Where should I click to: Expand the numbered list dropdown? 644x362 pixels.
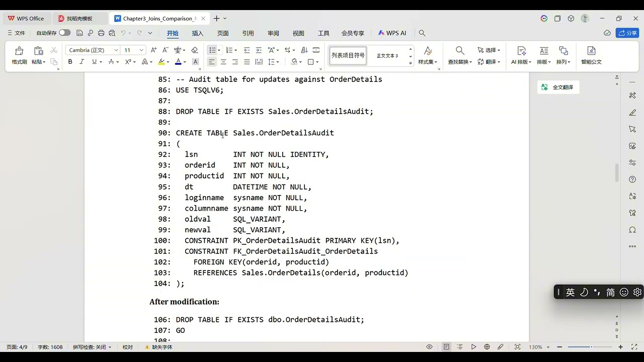(235, 50)
